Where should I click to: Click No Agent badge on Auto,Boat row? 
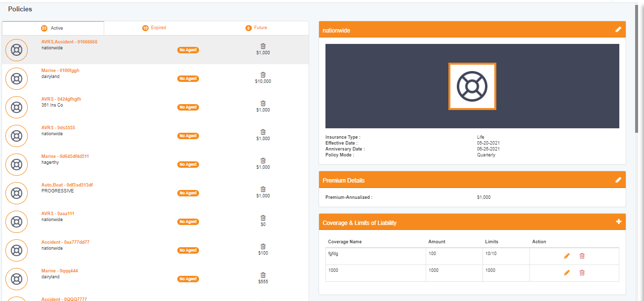(188, 193)
